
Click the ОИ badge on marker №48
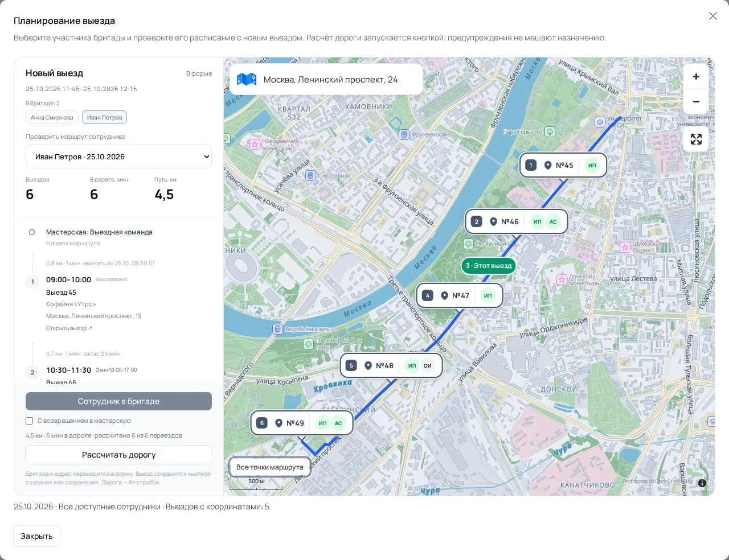[428, 365]
